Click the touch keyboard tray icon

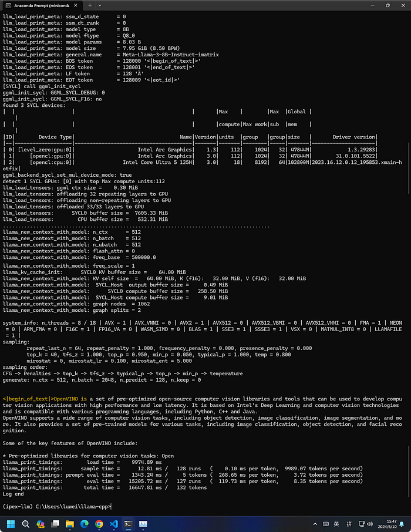(x=326, y=524)
